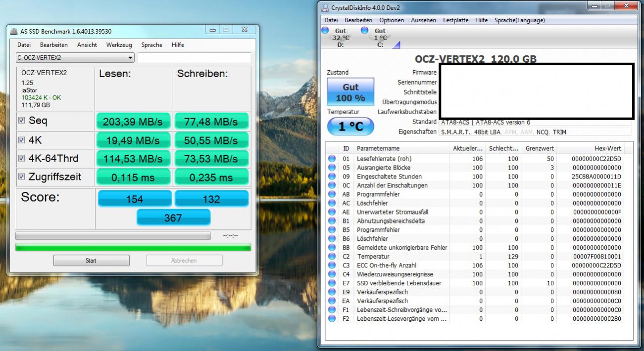Viewport: 644px width, 351px height.
Task: Click the Gut 100 % health status button
Action: 350,91
